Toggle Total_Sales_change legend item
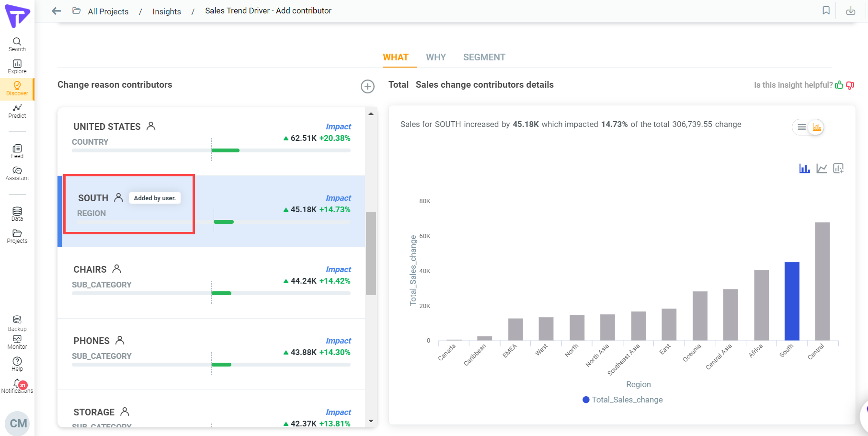 tap(623, 400)
